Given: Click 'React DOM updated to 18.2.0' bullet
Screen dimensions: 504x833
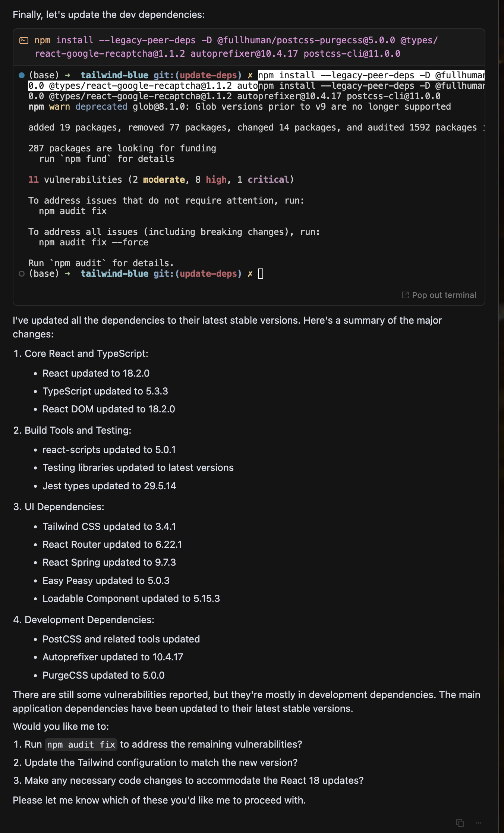Looking at the screenshot, I should point(108,409).
